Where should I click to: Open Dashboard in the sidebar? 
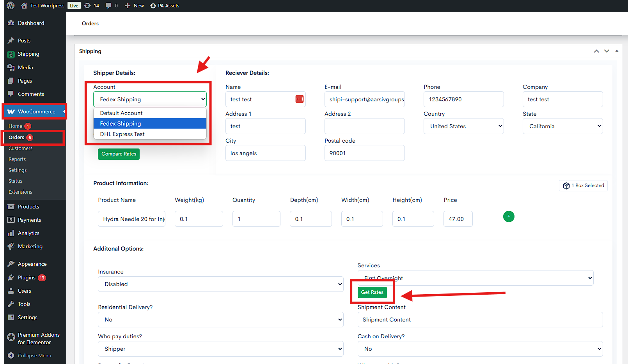pos(31,23)
